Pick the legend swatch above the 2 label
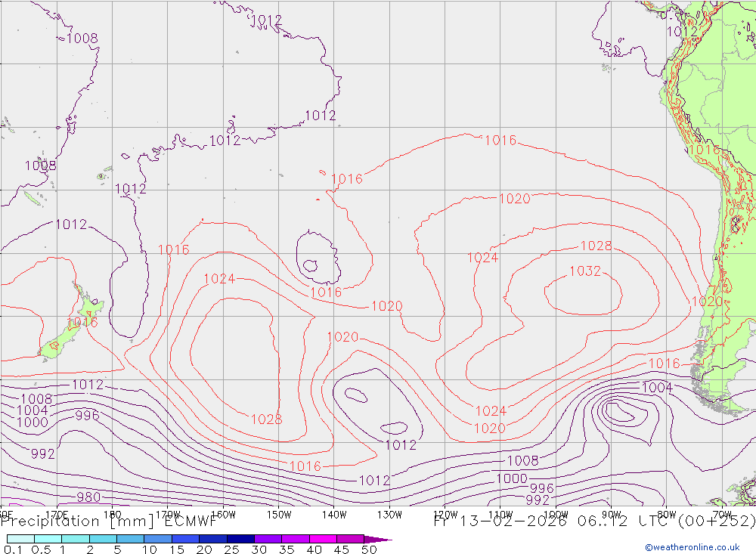This screenshot has height=554, width=756. [103, 539]
